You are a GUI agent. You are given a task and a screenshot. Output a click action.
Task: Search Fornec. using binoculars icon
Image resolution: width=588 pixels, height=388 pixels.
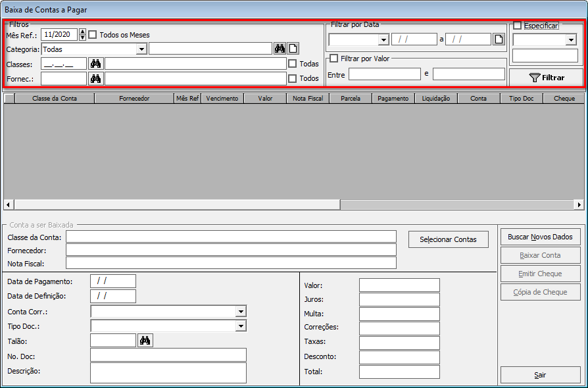pyautogui.click(x=95, y=78)
